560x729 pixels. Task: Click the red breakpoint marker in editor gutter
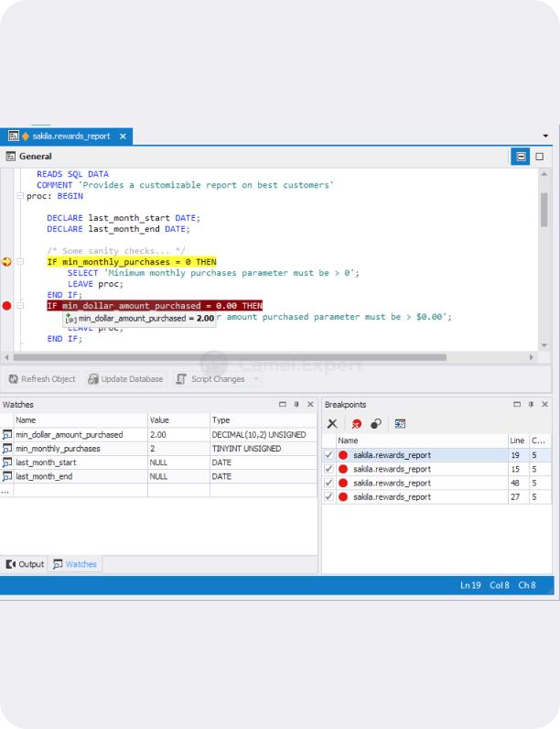[7, 305]
